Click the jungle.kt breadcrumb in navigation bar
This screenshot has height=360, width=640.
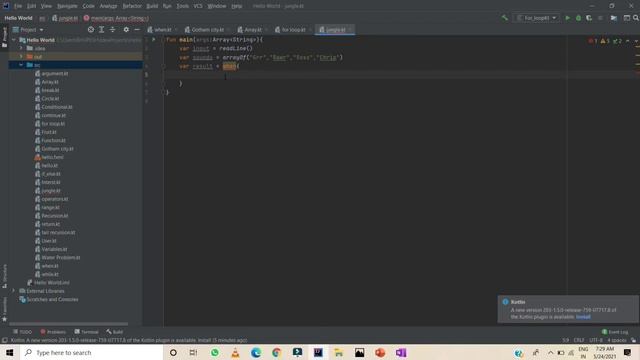[x=65, y=18]
